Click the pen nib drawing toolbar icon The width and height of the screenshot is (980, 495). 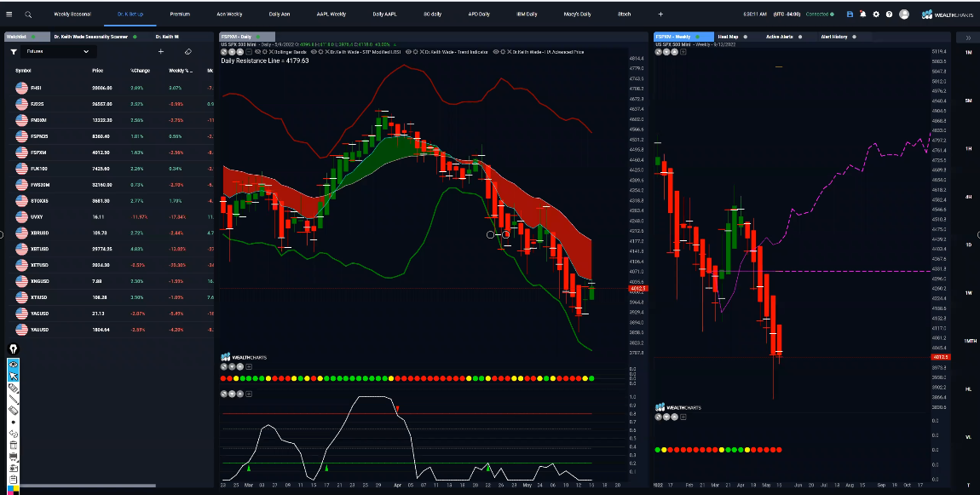(x=13, y=349)
